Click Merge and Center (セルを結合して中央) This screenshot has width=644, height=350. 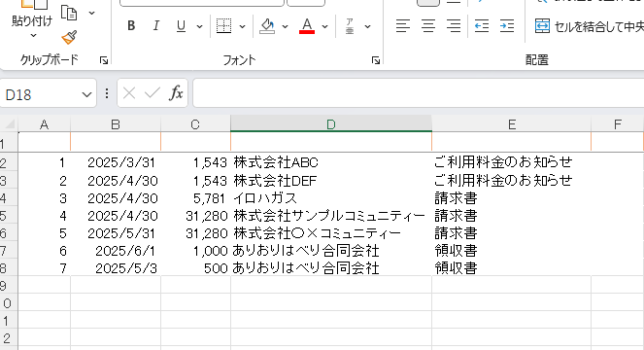point(589,26)
